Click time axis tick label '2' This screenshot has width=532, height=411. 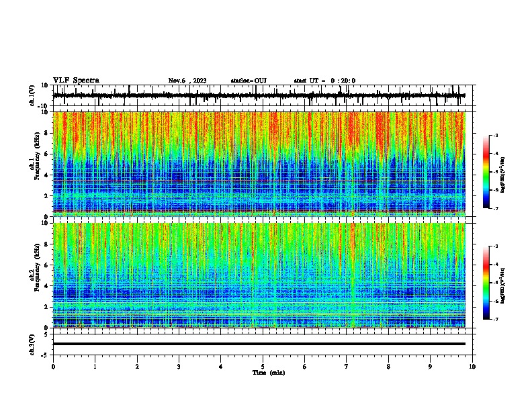click(x=137, y=367)
